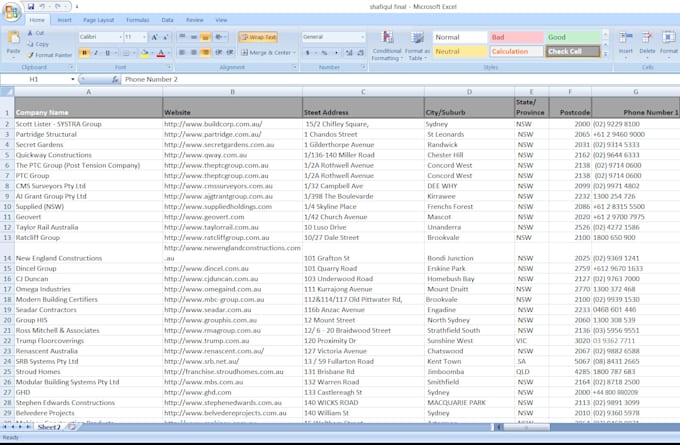Toggle Bold formatting
This screenshot has height=445, width=680.
(x=84, y=53)
